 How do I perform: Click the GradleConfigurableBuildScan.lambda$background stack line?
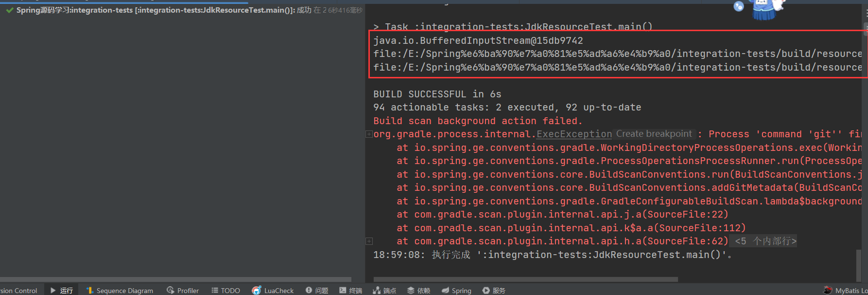tap(629, 201)
